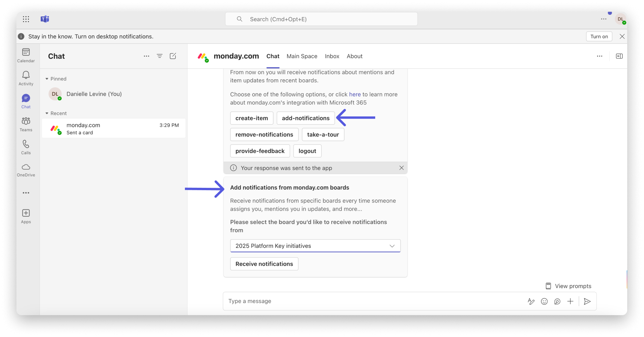Screen dimensions: 644x337
Task: Click the info icon in response notice
Action: [x=234, y=168]
